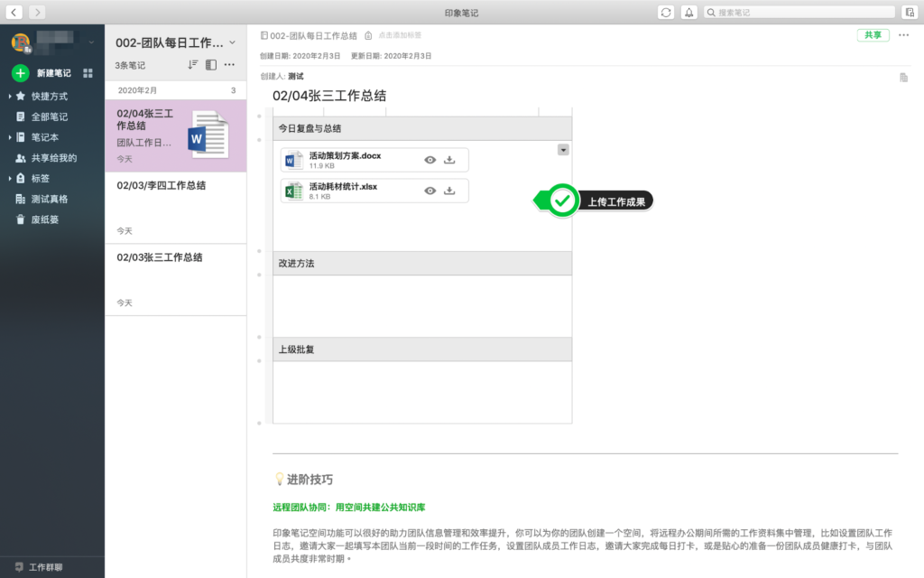Expand the 笔记本 notebooks tree
This screenshot has width=924, height=578.
(x=10, y=137)
